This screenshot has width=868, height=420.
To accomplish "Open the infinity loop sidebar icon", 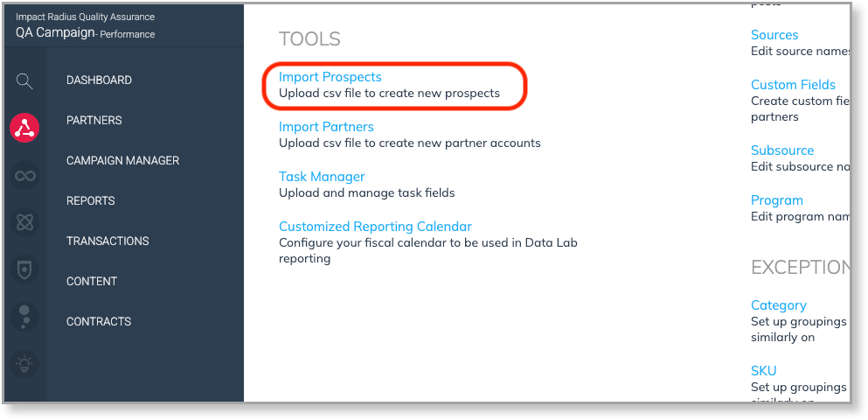I will click(24, 176).
